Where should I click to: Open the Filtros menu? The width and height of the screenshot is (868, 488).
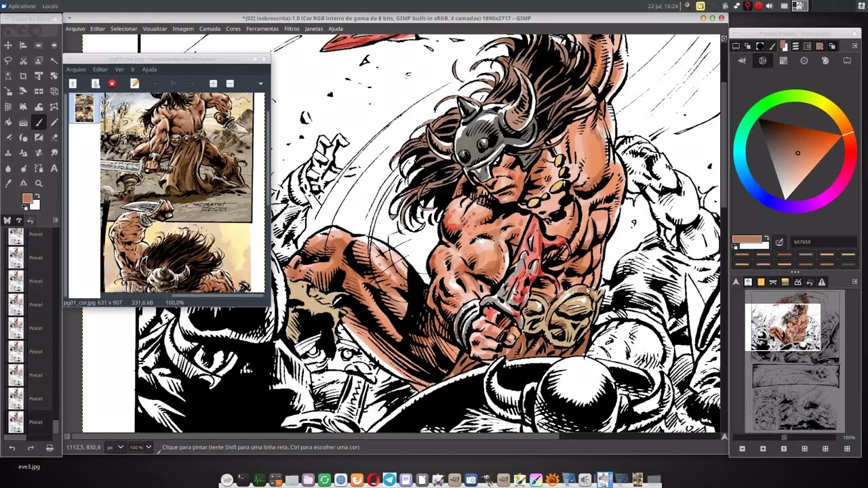point(292,28)
